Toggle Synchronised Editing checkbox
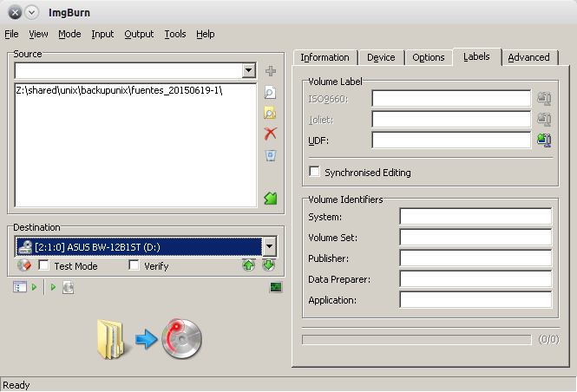Viewport: 577px width, 392px height. pyautogui.click(x=315, y=173)
